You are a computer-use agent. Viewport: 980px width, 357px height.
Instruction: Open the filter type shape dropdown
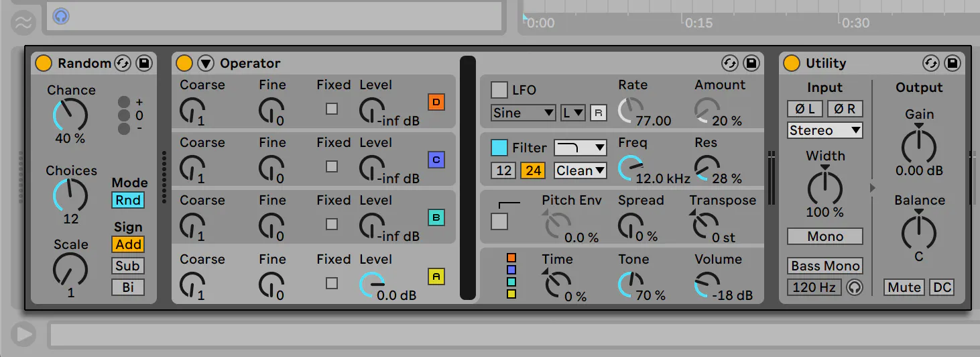point(580,148)
